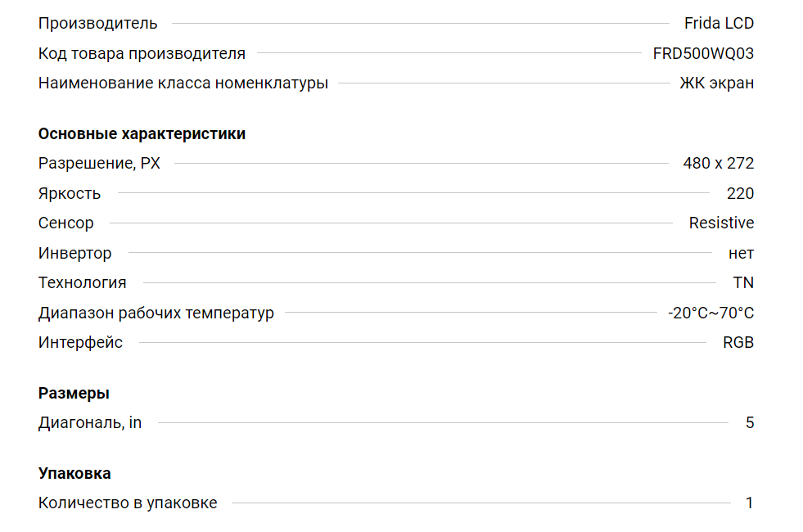Select the 480 x 272 resolution value
Image resolution: width=803 pixels, height=532 pixels.
tap(718, 164)
